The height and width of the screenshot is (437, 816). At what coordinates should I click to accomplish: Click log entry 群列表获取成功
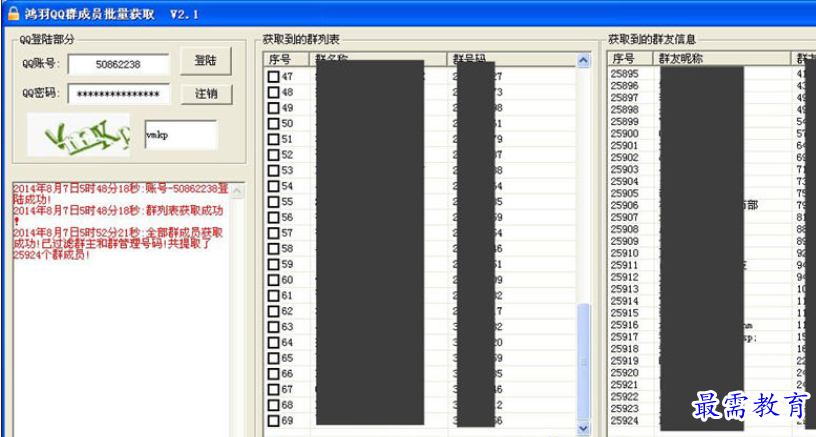coord(118,216)
